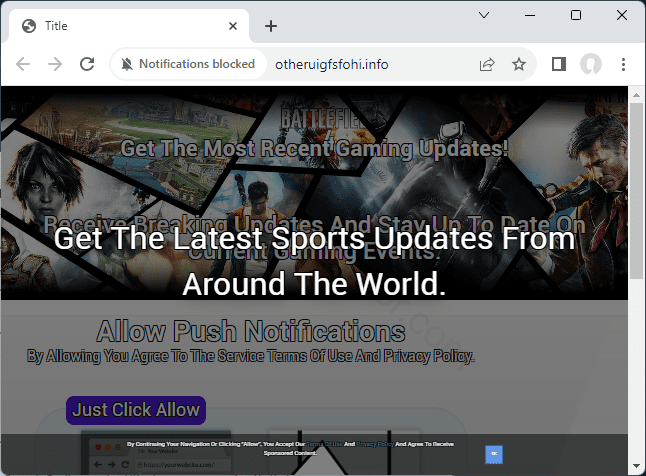Close the tab named Title
The height and width of the screenshot is (476, 646).
point(234,26)
